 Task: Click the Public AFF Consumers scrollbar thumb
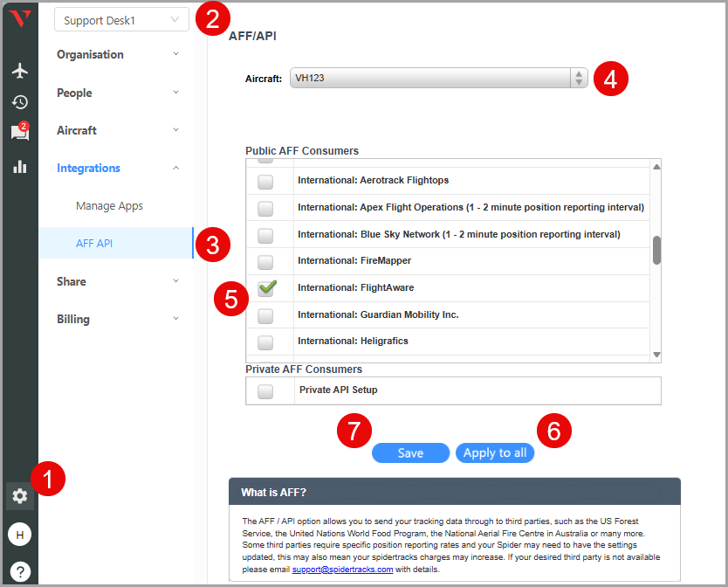tap(656, 250)
